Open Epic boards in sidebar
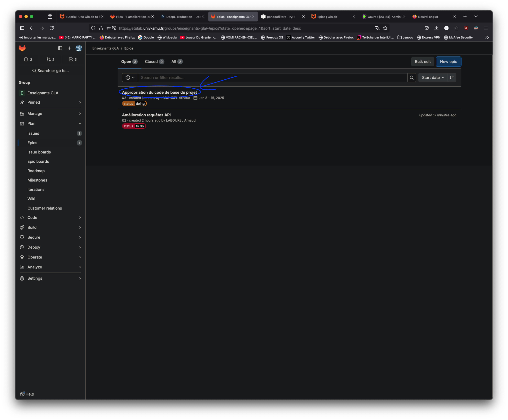Image resolution: width=508 pixels, height=420 pixels. click(50, 161)
